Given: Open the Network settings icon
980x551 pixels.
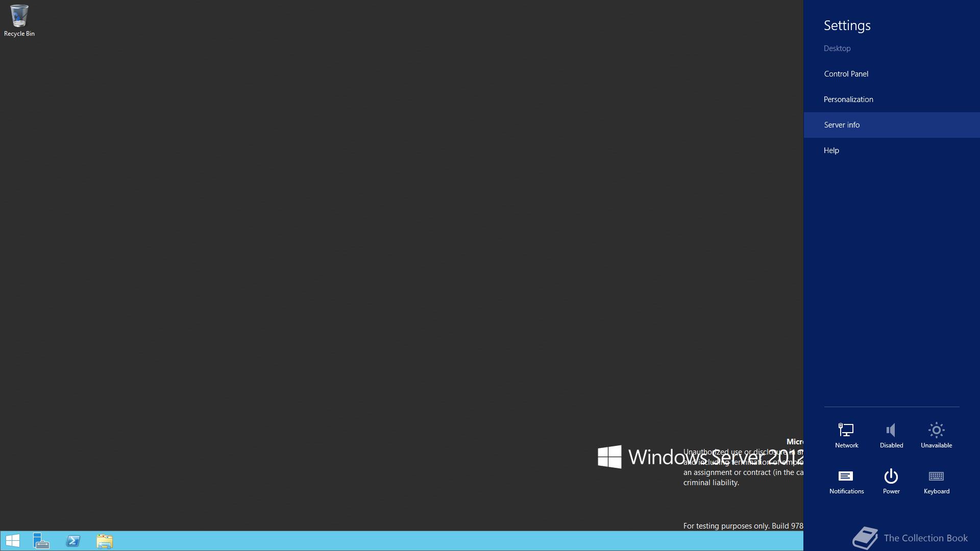Looking at the screenshot, I should 846,436.
